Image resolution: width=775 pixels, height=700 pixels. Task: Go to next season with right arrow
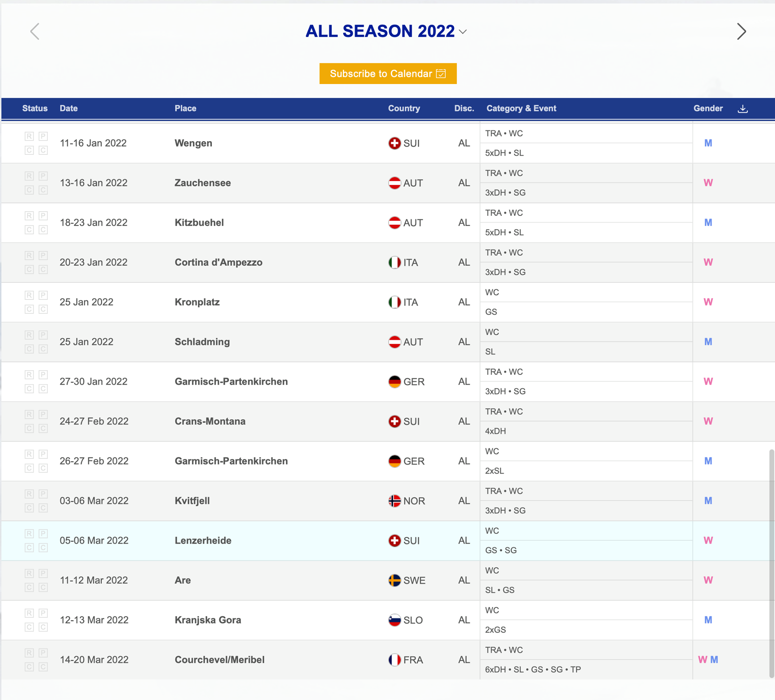741,31
